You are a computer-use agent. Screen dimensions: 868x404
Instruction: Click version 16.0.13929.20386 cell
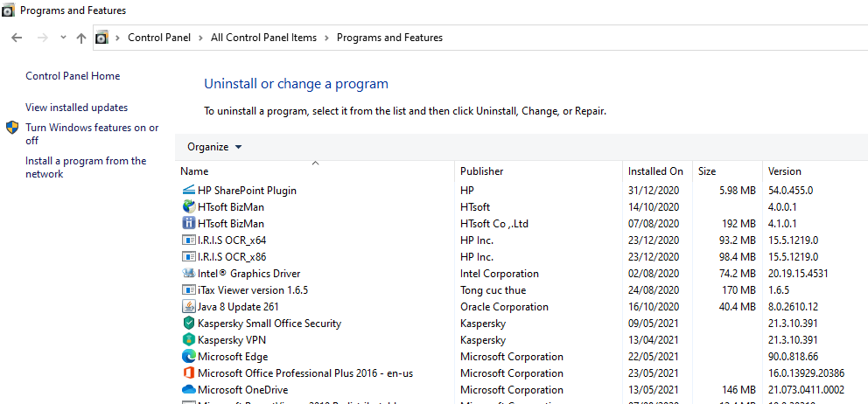806,373
